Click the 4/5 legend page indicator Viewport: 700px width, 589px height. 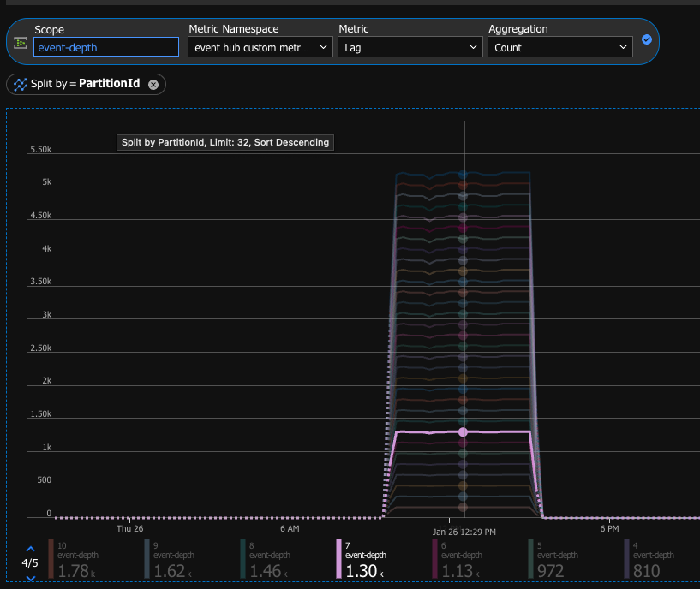[30, 563]
